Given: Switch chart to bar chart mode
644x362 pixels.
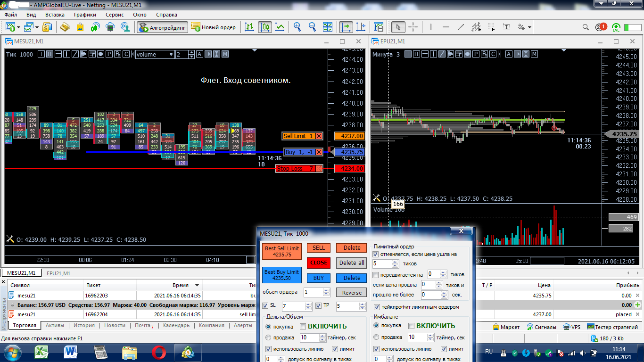Looking at the screenshot, I should pyautogui.click(x=250, y=27).
